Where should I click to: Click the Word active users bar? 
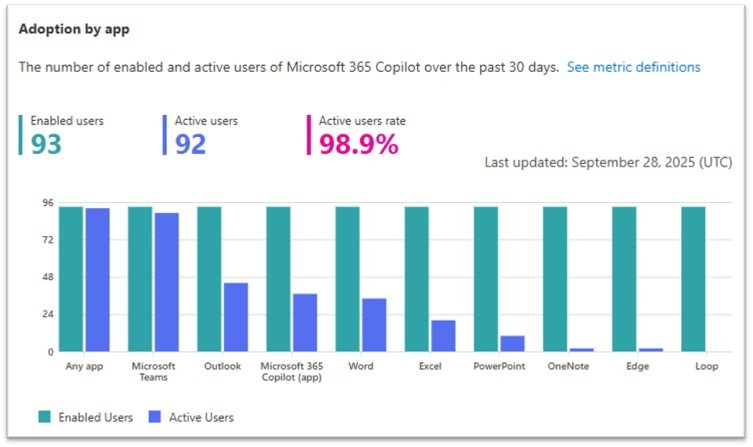tap(374, 325)
